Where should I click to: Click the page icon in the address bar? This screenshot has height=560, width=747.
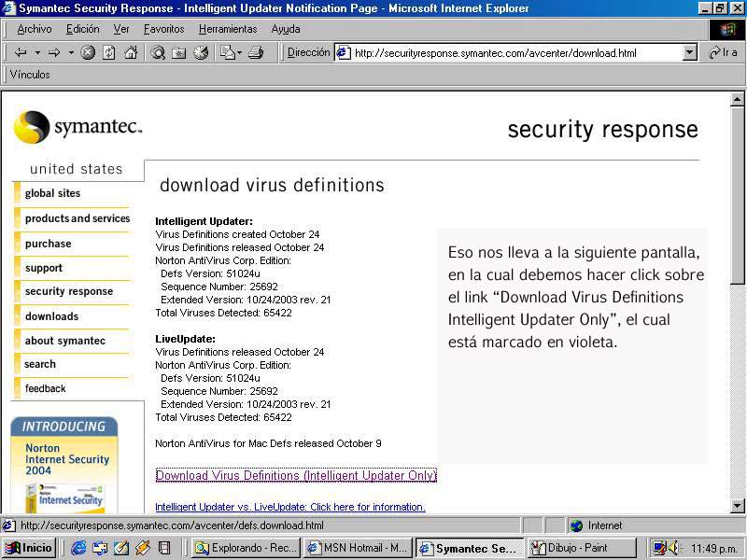coord(344,53)
